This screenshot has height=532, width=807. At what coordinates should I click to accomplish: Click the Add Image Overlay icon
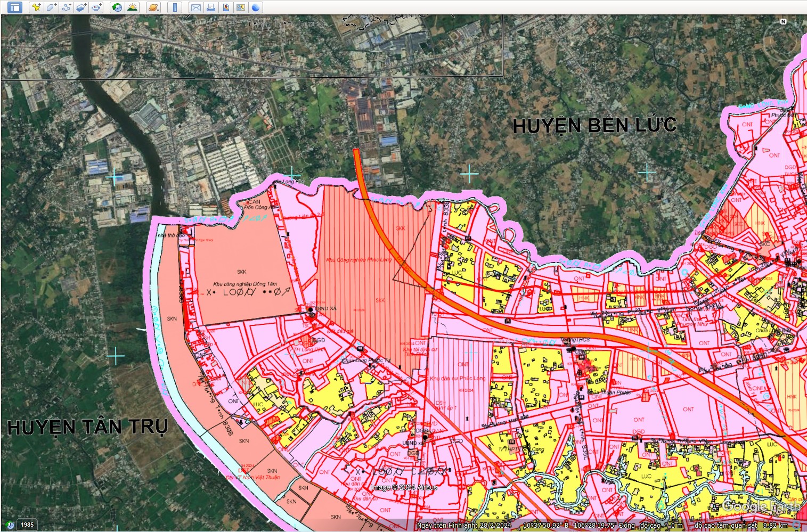(x=81, y=7)
